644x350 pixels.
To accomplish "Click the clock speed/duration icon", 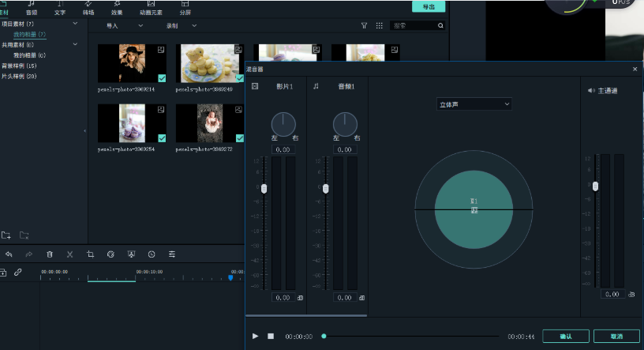I will [152, 254].
